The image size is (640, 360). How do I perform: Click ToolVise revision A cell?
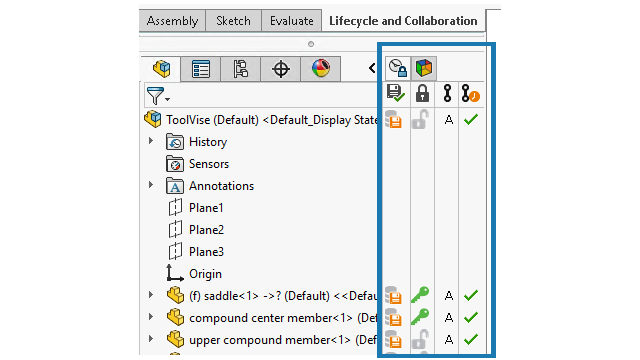tap(449, 120)
